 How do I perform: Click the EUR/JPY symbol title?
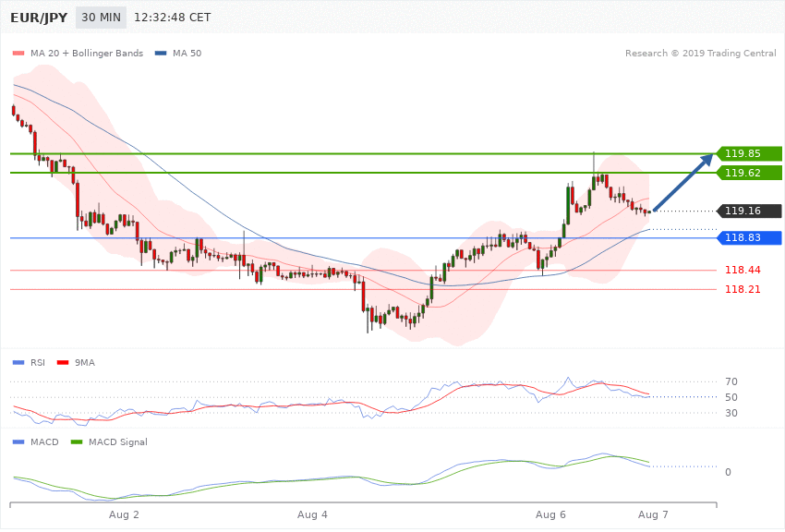point(39,18)
